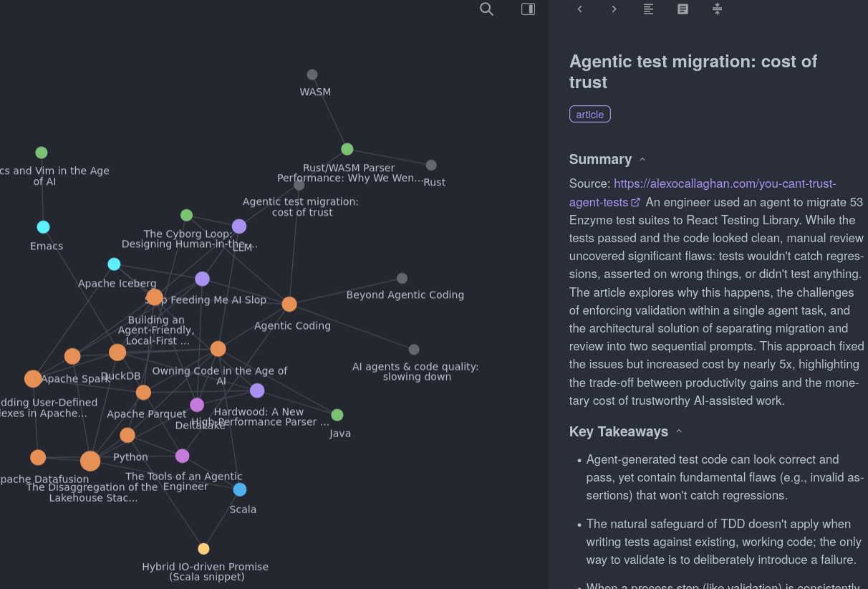Select the orange Agentic Coding node
868x589 pixels.
[289, 304]
